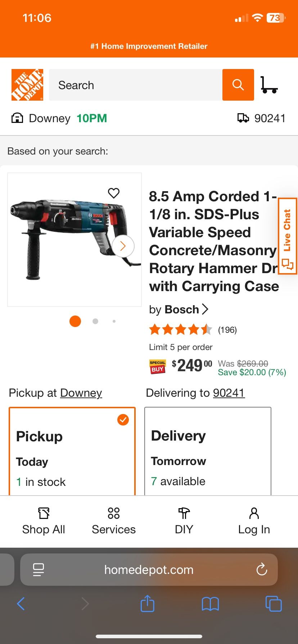Click the Downey pickup store link

point(81,393)
